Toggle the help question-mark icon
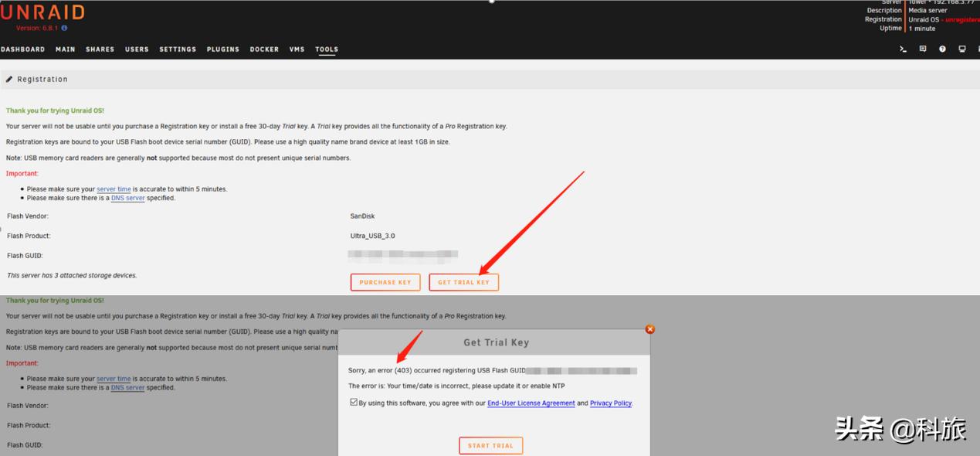This screenshot has width=980, height=456. [x=942, y=49]
